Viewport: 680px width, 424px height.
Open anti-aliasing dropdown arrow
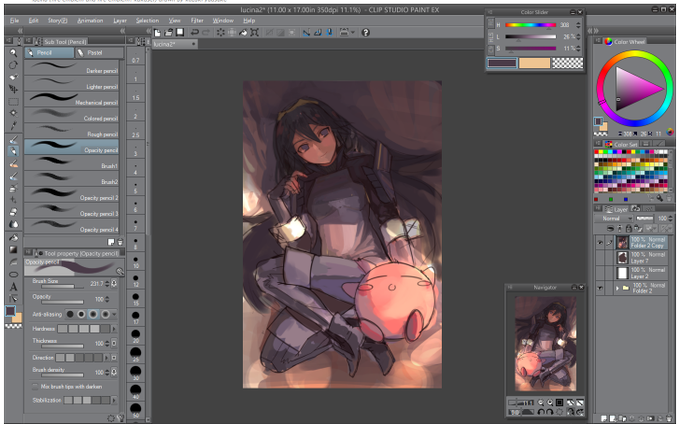click(114, 314)
